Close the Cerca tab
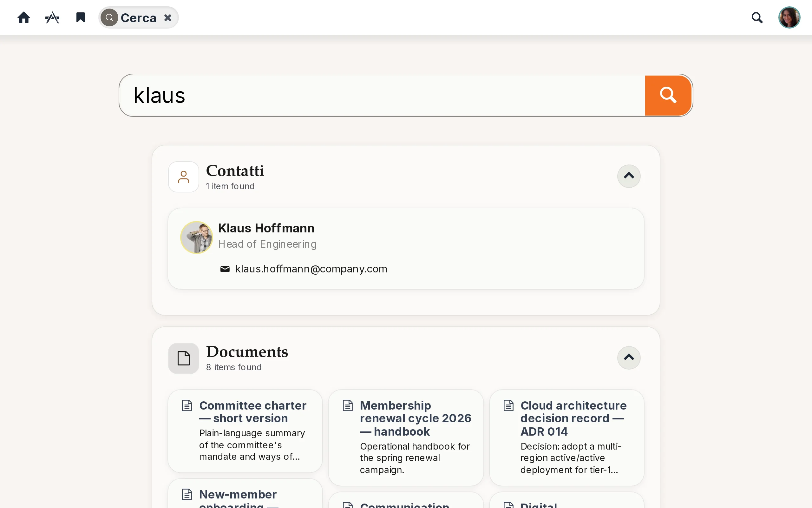Screen dimensions: 812x508 [x=168, y=17]
